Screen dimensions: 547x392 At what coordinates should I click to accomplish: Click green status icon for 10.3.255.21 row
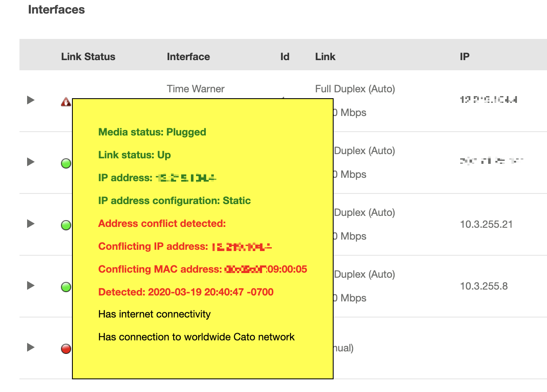pos(66,225)
